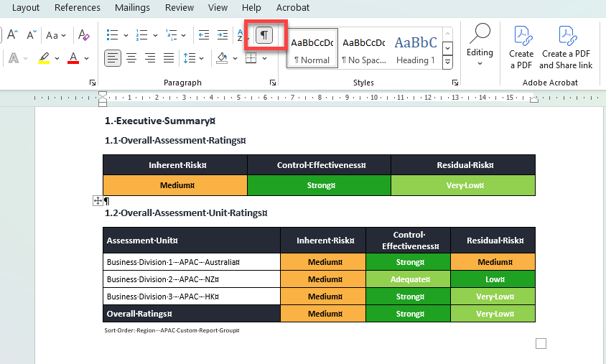
Task: Click the Text Effects outlined A icon
Action: [x=14, y=58]
